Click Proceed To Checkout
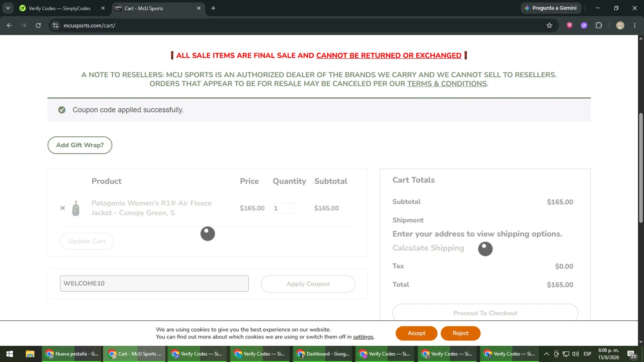 click(x=485, y=313)
